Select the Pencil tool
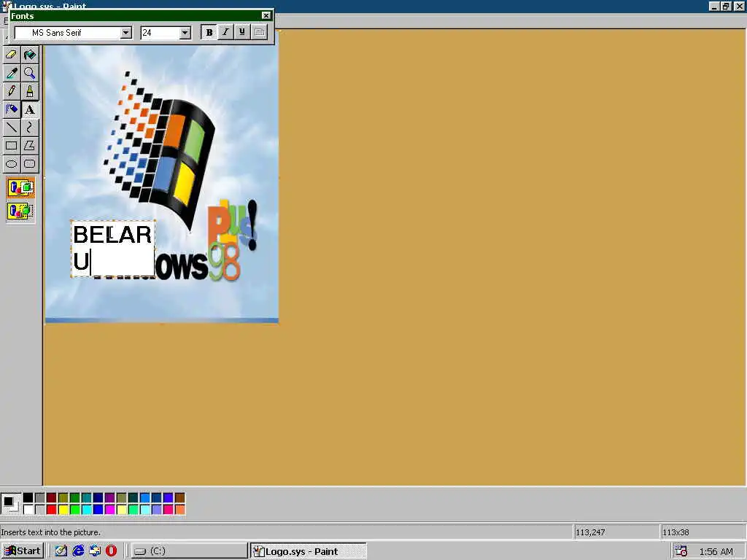The height and width of the screenshot is (560, 747). [x=12, y=91]
